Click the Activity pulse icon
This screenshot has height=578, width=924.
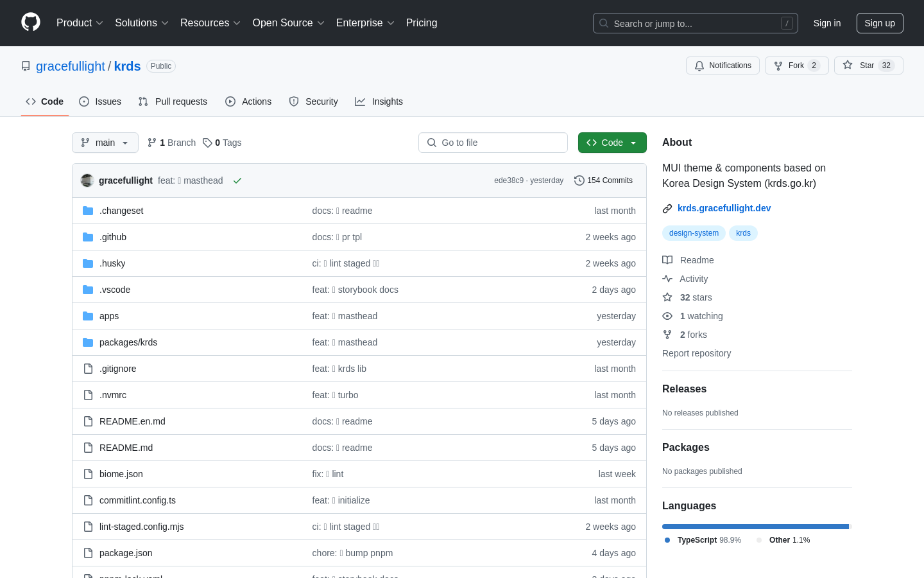tap(667, 279)
